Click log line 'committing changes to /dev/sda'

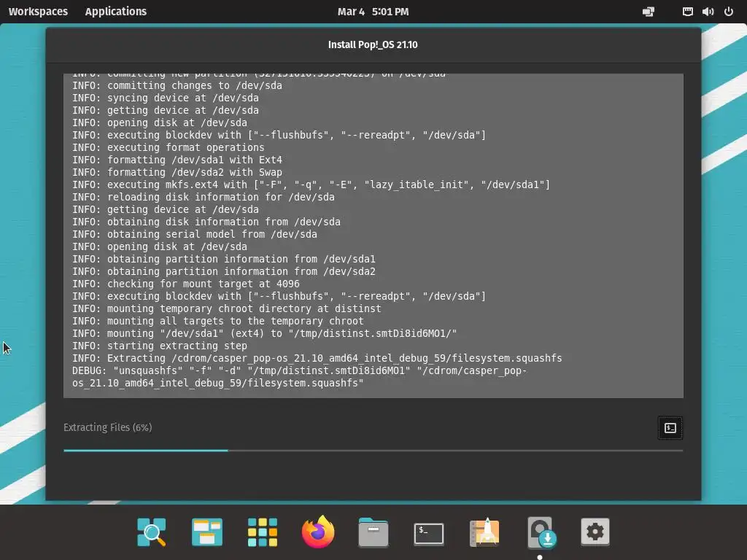pyautogui.click(x=177, y=86)
